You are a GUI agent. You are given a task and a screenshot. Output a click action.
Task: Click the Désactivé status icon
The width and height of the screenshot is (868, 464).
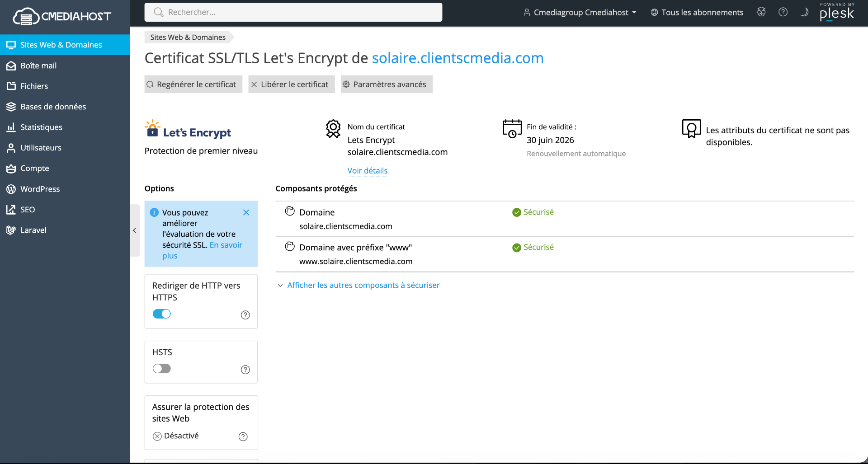(157, 436)
